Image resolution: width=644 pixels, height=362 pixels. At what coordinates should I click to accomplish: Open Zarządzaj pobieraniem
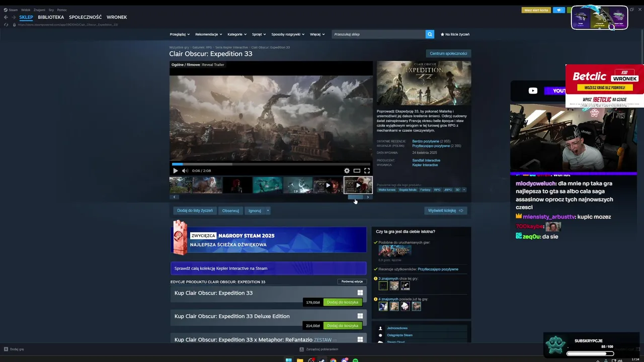coord(318,349)
